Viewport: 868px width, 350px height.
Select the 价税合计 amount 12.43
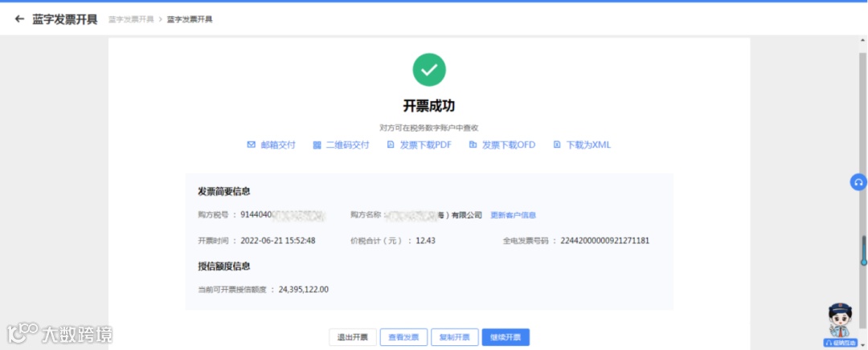coord(426,241)
